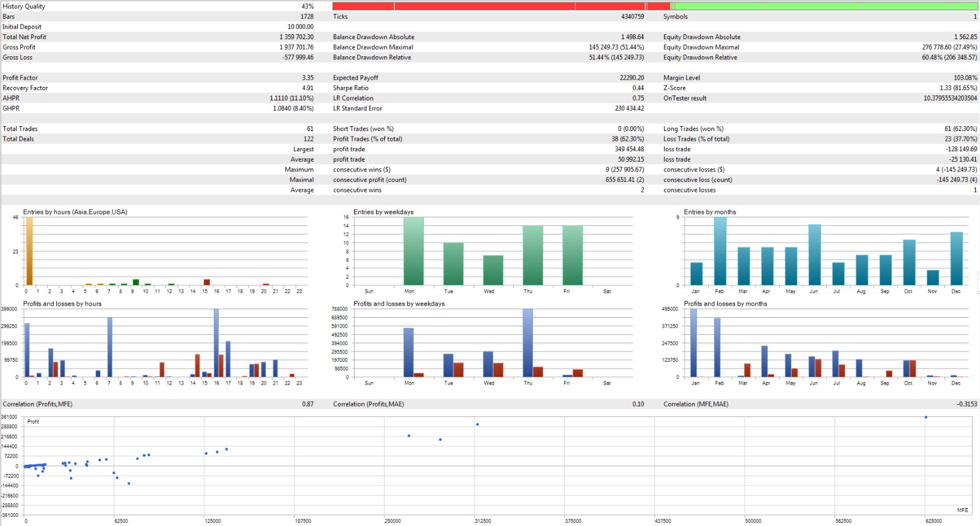Click the Monday bar in Entries by weekdays
Image resolution: width=980 pixels, height=526 pixels.
pyautogui.click(x=413, y=251)
